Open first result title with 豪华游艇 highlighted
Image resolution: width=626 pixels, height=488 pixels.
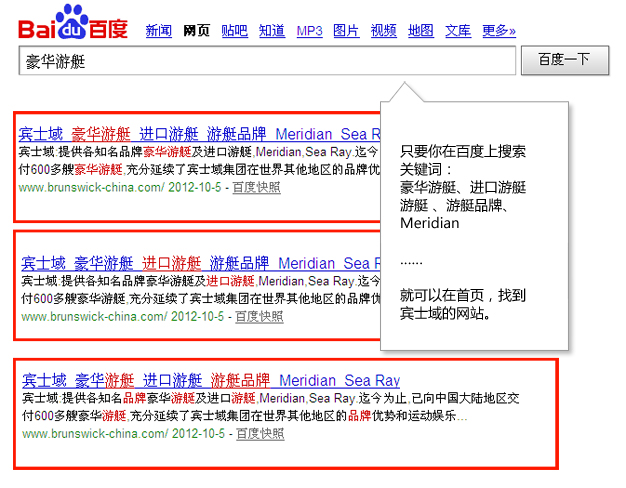199,134
